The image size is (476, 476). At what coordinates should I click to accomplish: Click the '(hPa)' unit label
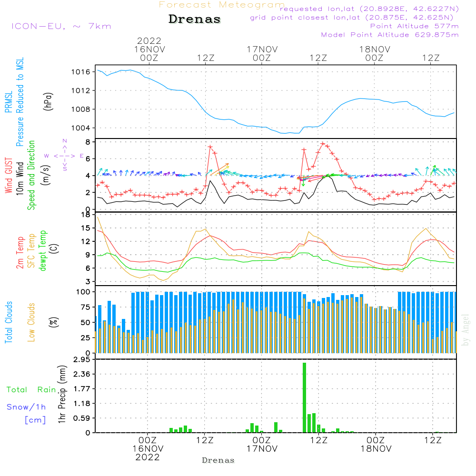point(48,101)
